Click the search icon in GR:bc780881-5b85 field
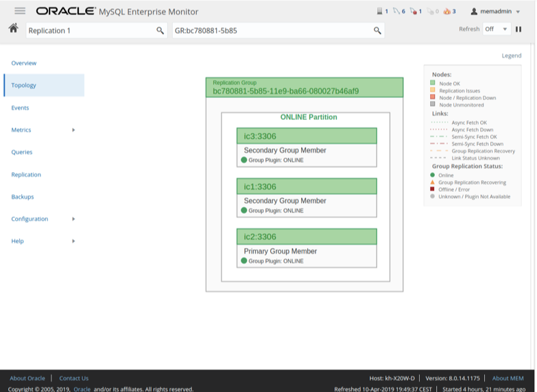Screen dimensions: 537x392 pos(377,30)
